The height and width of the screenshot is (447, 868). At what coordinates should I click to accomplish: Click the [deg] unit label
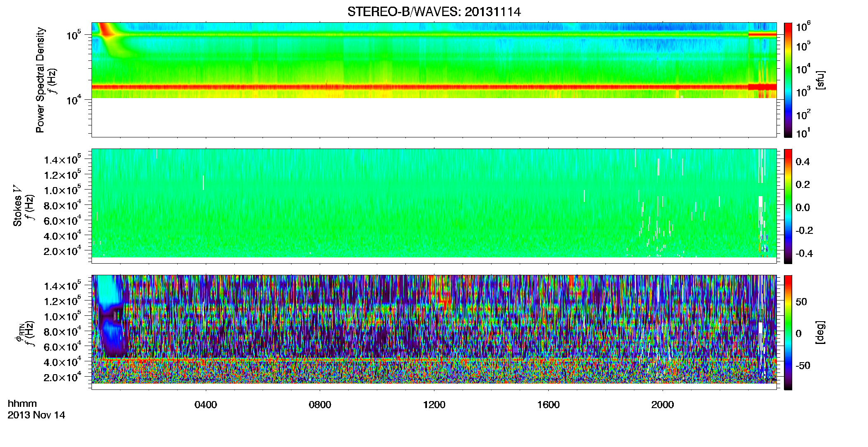point(820,332)
